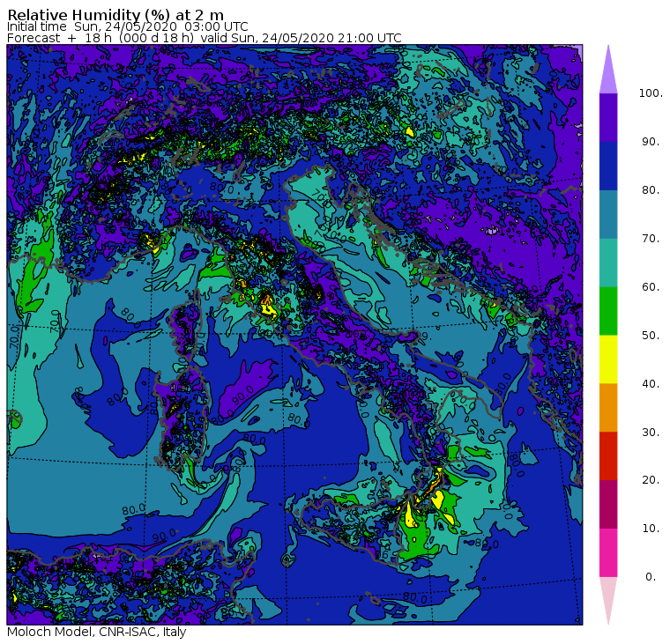Choose the dark magenta 10–20 legend swatch
This screenshot has height=644, width=670.
click(608, 504)
